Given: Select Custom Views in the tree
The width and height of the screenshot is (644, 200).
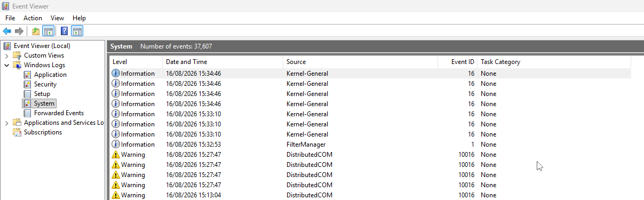Looking at the screenshot, I should 44,55.
